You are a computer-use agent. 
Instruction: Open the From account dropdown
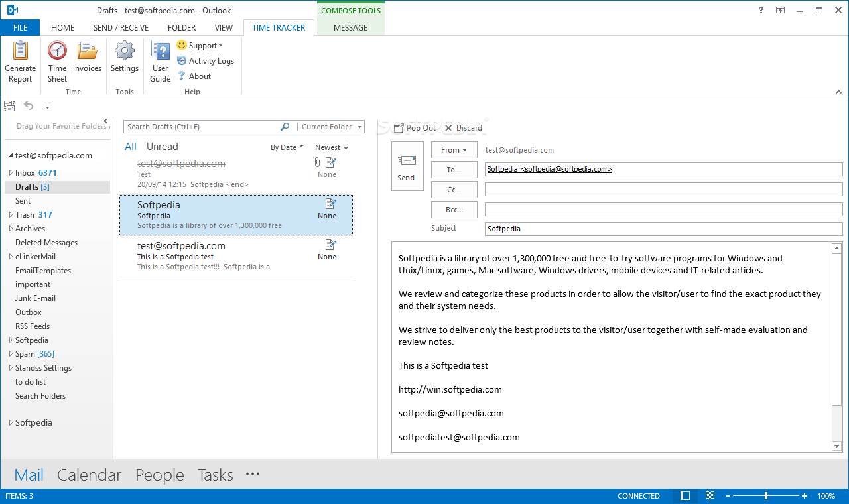coord(454,150)
